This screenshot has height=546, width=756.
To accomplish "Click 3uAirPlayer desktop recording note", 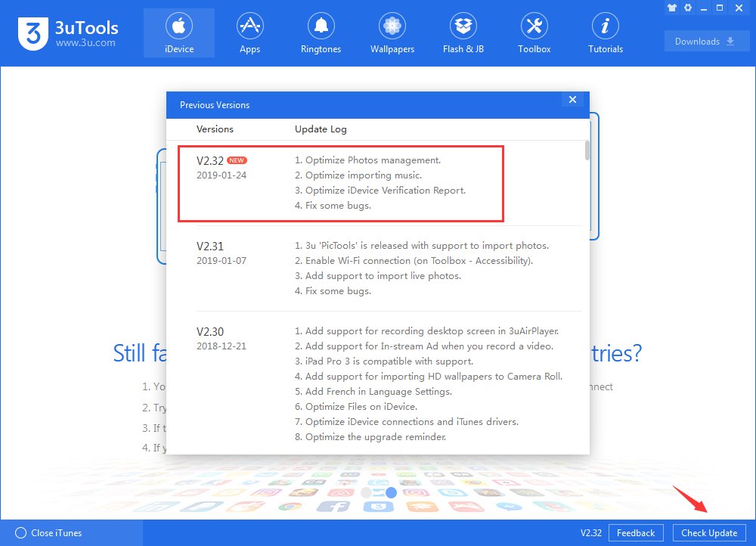I will coord(426,331).
